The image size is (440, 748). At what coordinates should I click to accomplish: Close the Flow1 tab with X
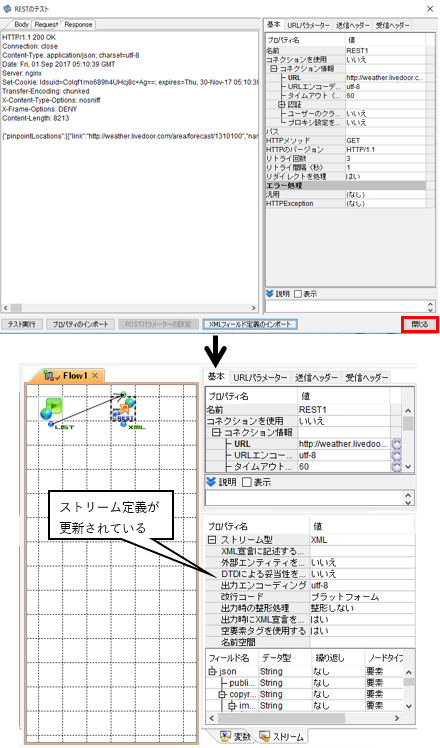(95, 376)
